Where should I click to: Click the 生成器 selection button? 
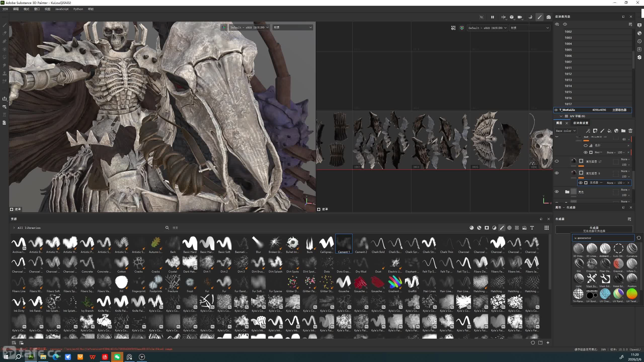pyautogui.click(x=594, y=229)
